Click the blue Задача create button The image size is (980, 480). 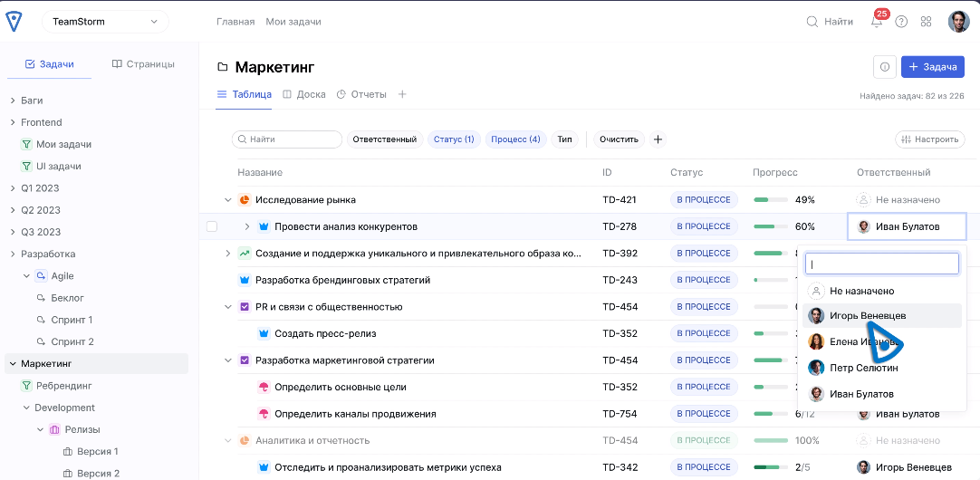coord(932,67)
